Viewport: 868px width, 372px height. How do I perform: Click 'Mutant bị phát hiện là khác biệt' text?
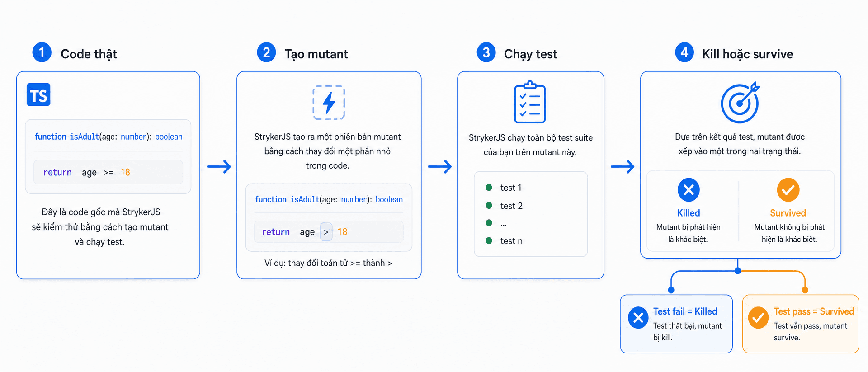(x=688, y=233)
